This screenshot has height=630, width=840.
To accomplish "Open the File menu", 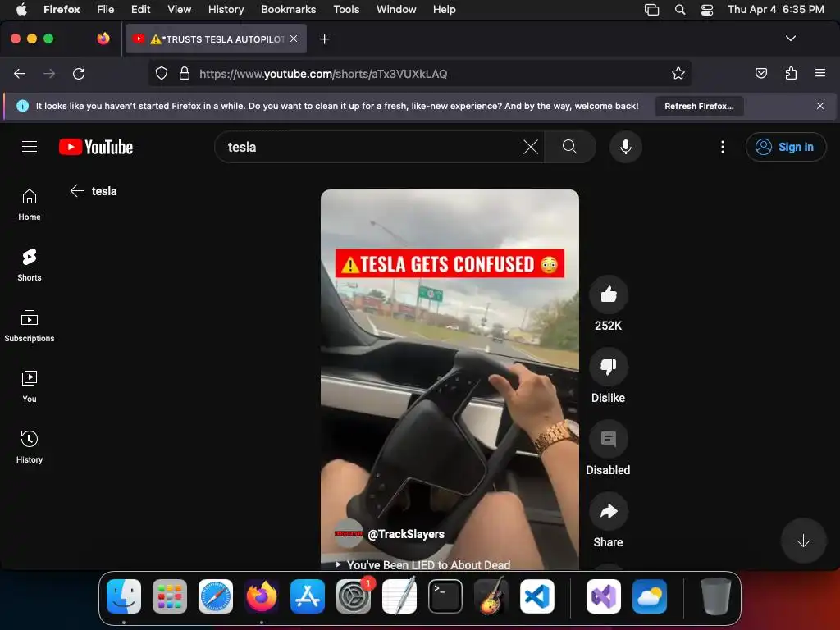I will coord(106,9).
